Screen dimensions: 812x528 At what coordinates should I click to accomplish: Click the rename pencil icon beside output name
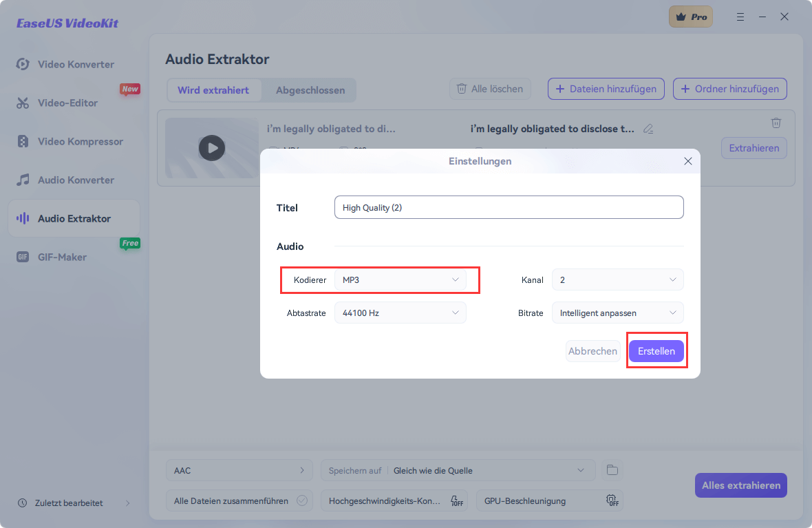click(x=648, y=129)
